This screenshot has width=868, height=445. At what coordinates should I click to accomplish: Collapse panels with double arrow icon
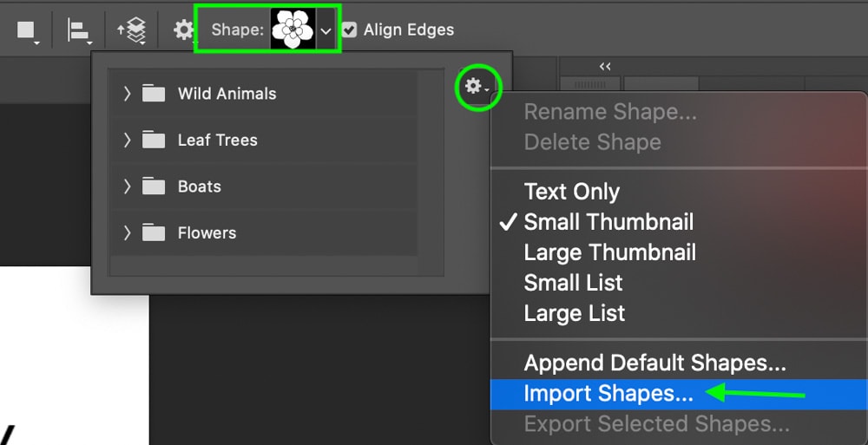click(x=605, y=67)
